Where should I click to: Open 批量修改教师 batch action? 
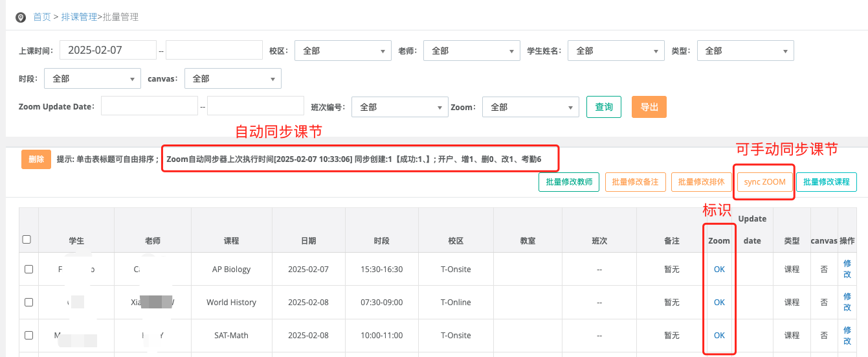pyautogui.click(x=569, y=182)
